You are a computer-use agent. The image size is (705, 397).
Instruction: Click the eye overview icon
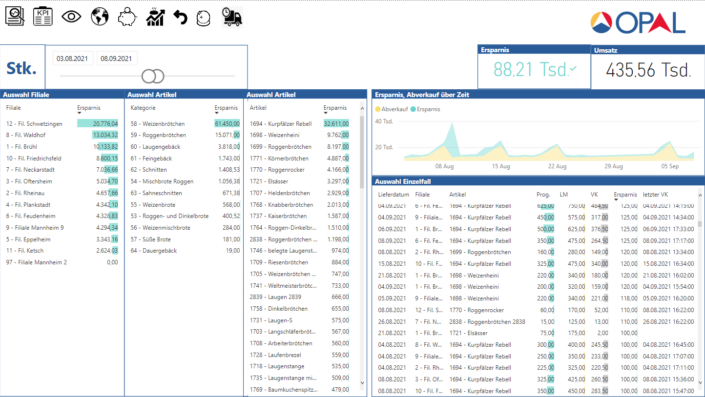(71, 17)
